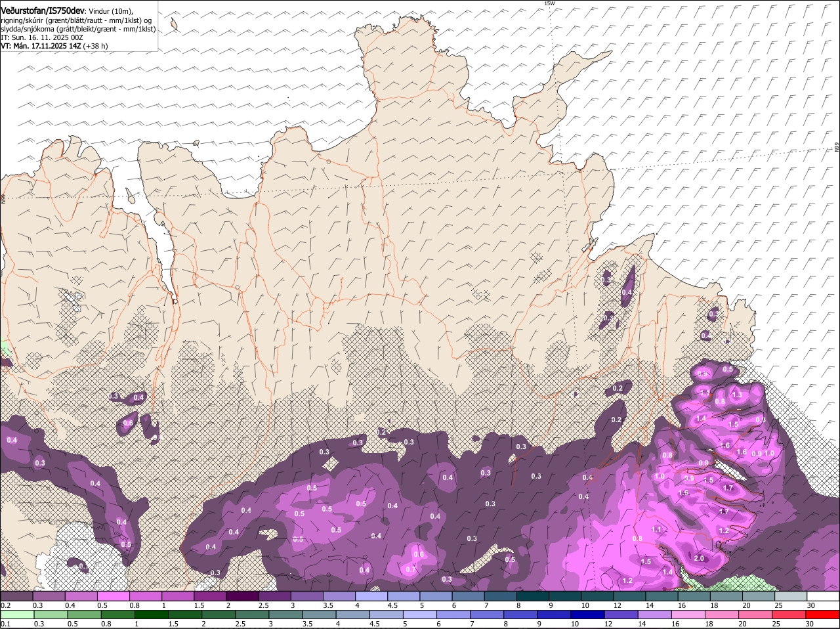
Task: Click the rain scale swatch starting at 2
Action: point(219,615)
